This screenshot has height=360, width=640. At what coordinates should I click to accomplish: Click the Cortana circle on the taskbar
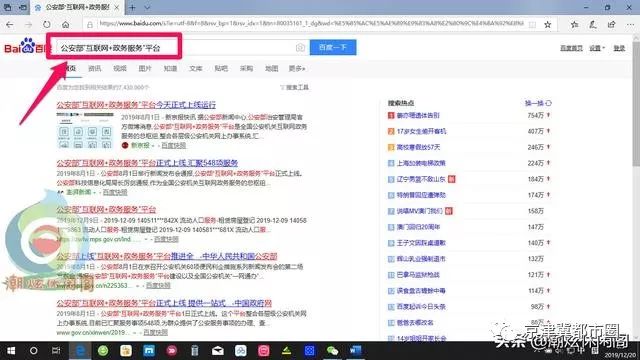coord(33,351)
